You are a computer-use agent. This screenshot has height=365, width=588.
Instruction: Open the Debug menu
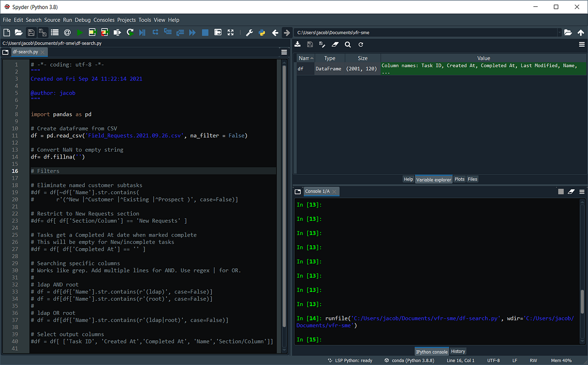(83, 20)
